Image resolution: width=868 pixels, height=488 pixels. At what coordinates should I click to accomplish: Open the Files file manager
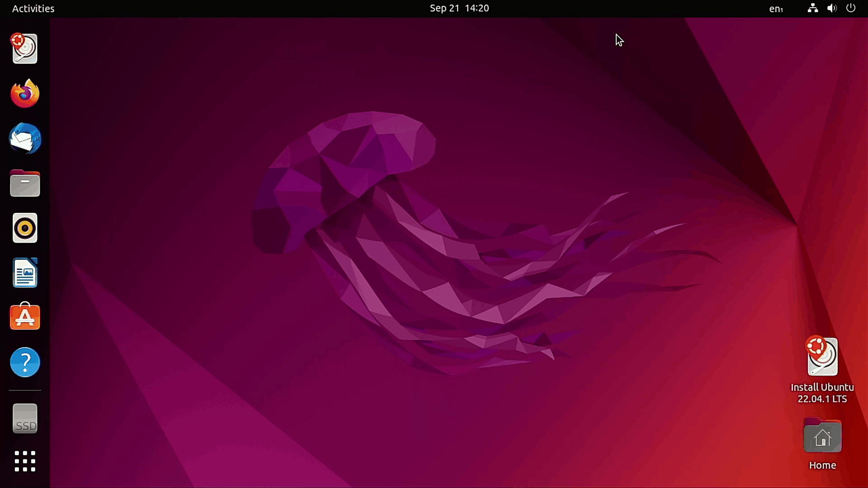pyautogui.click(x=25, y=183)
